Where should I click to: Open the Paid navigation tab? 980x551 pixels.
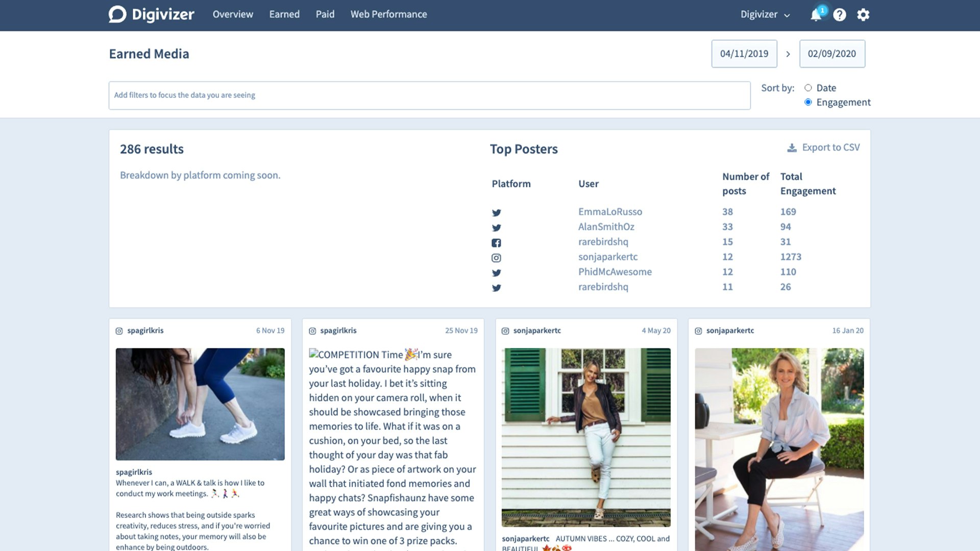[325, 14]
